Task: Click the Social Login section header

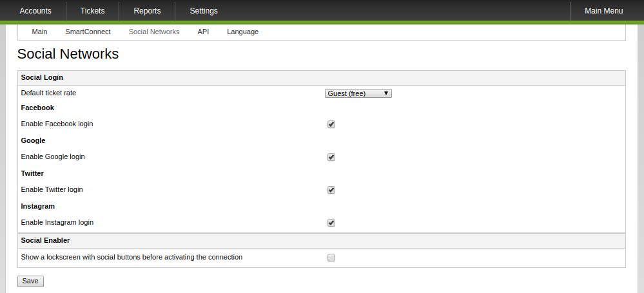Action: 42,77
